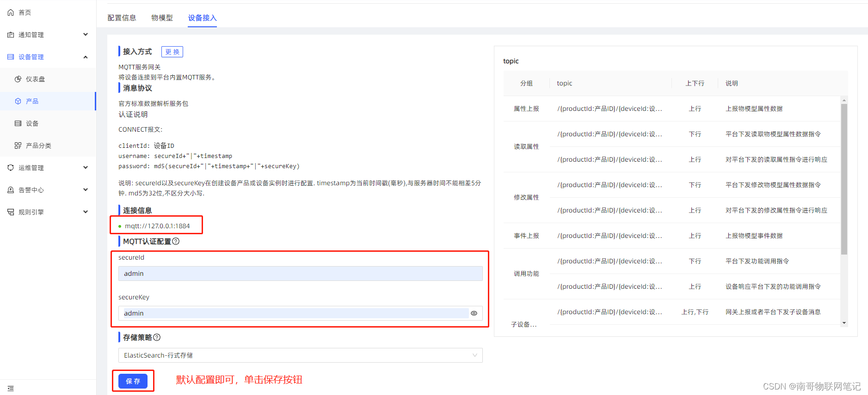Expand 通知管理 menu chevron

point(86,35)
